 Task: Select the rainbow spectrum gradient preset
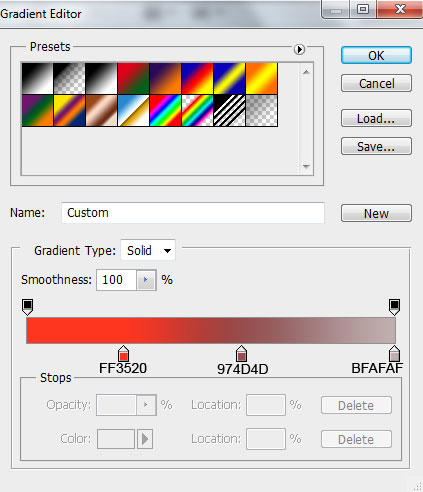coord(165,111)
